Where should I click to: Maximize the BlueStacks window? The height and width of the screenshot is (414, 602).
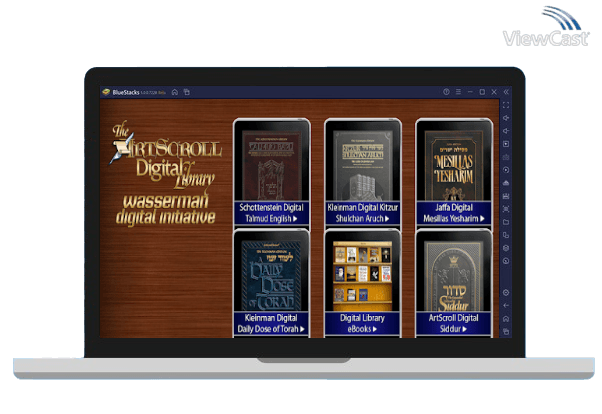coord(482,92)
